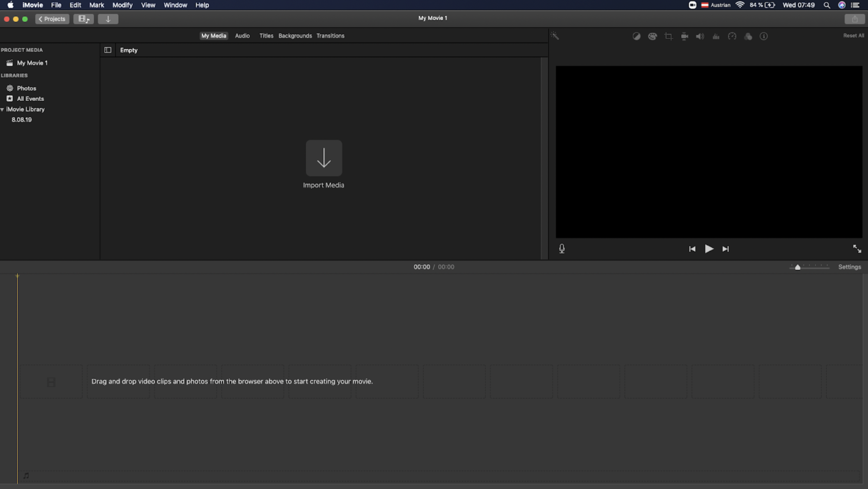The height and width of the screenshot is (489, 868).
Task: Click the Empty event label
Action: pyautogui.click(x=129, y=50)
